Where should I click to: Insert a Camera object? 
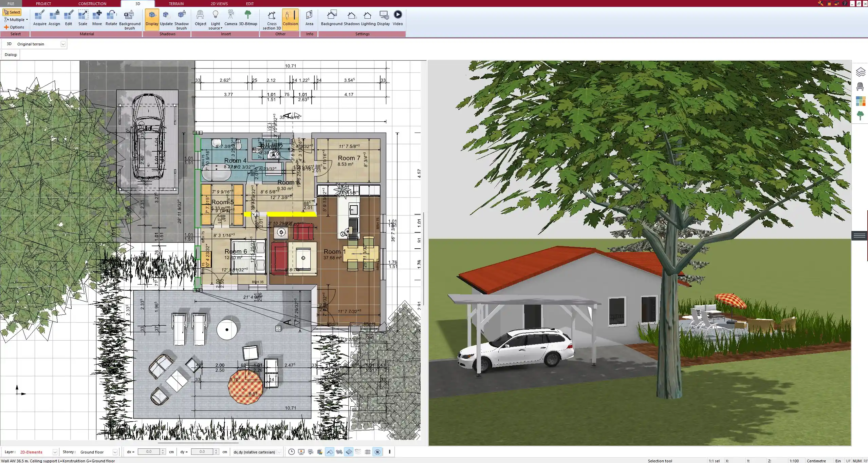tap(230, 18)
